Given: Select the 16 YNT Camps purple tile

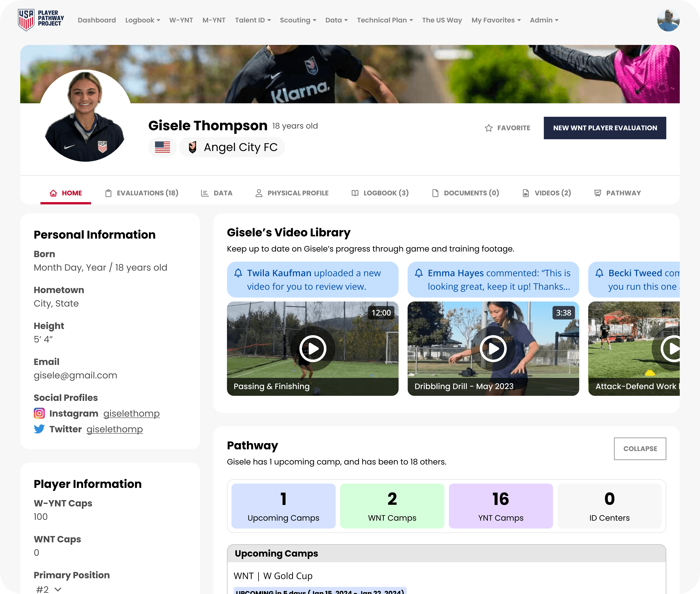Looking at the screenshot, I should coord(501,506).
